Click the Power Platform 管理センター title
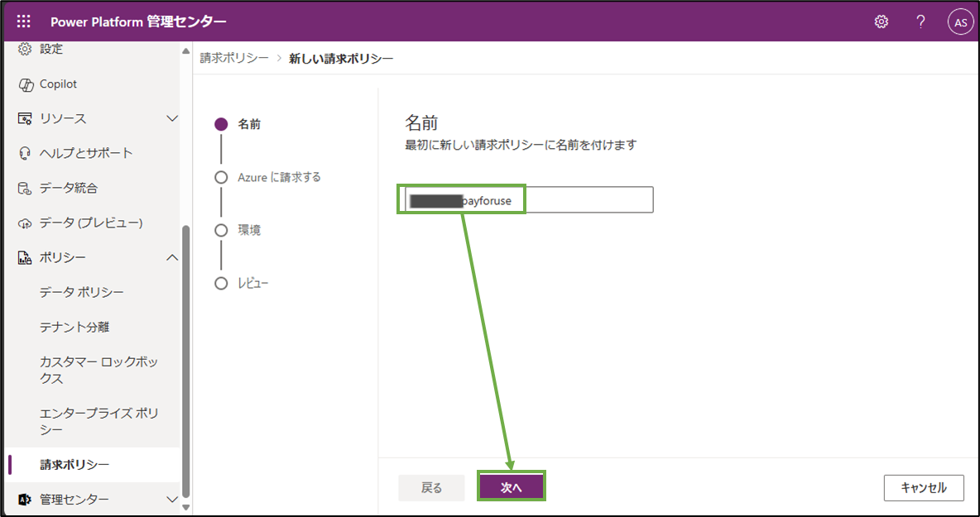 139,22
